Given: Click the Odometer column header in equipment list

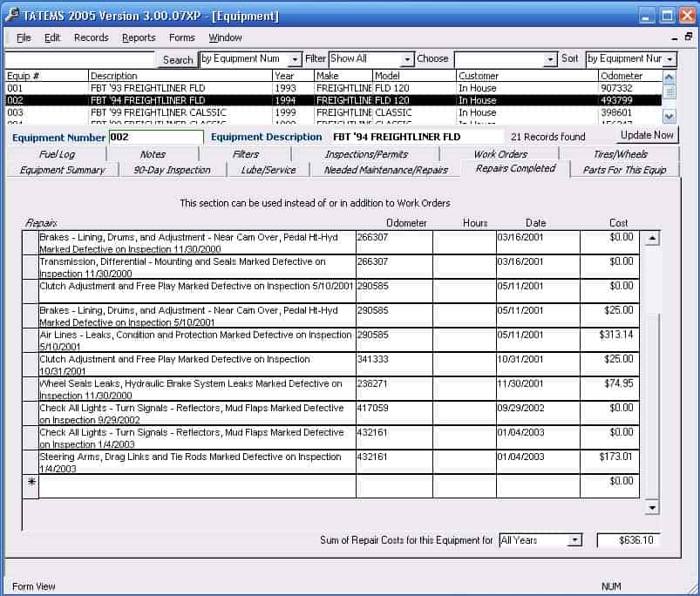Looking at the screenshot, I should click(x=629, y=76).
